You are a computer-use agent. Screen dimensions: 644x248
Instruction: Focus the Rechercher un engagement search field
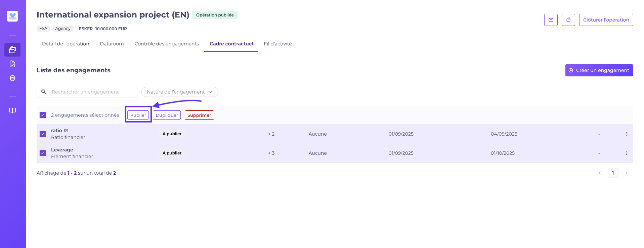click(x=91, y=92)
